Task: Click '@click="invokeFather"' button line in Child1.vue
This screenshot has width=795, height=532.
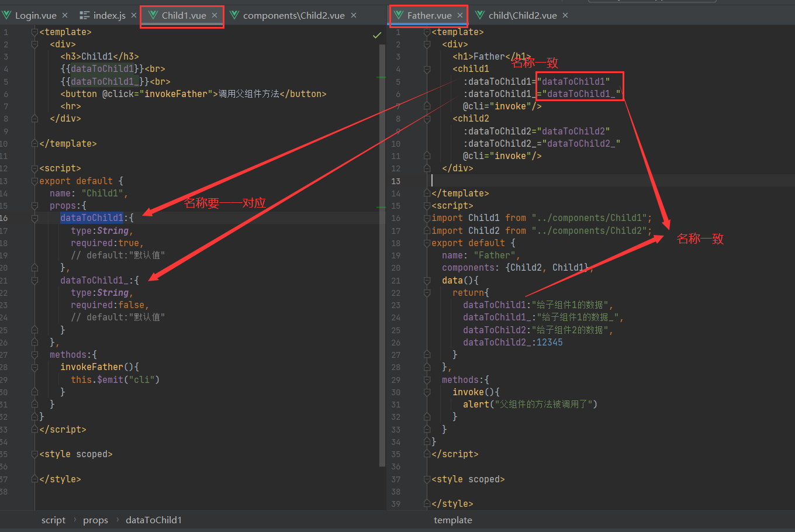Action: click(193, 94)
